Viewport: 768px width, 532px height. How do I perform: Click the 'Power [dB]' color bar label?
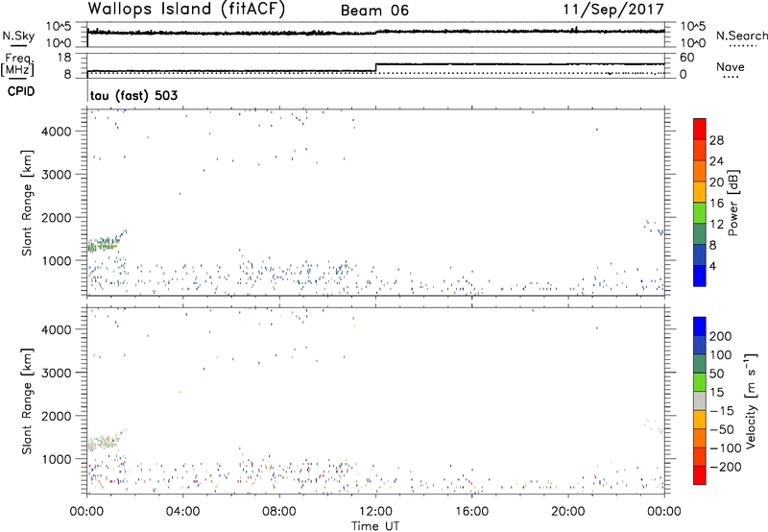coord(733,203)
